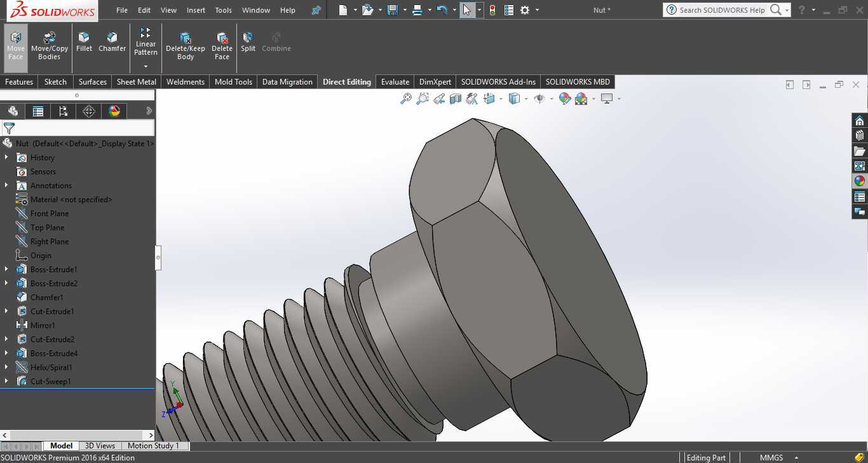Click the Section View icon
The height and width of the screenshot is (463, 868).
(455, 99)
